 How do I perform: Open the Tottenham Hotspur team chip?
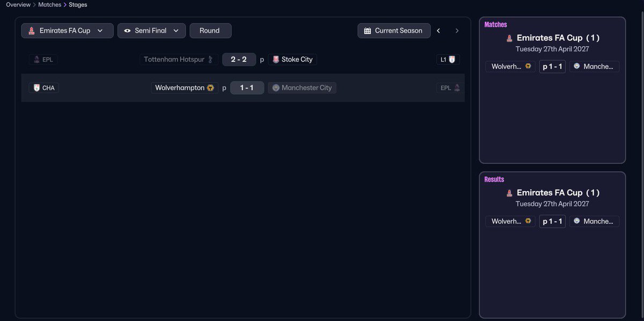(179, 60)
